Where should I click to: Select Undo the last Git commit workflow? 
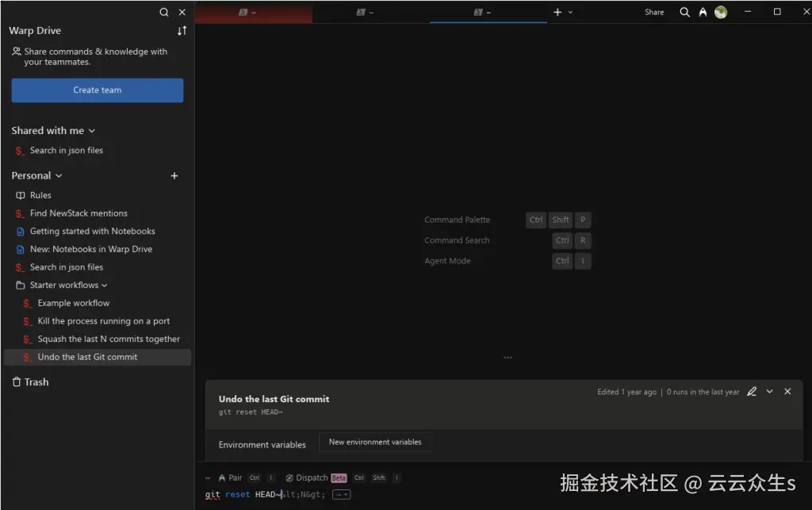98,357
